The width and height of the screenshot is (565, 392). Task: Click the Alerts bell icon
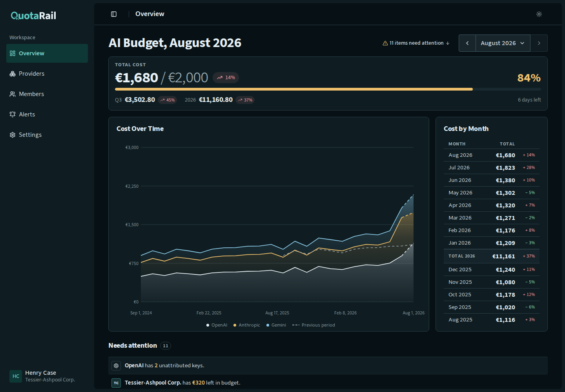[13, 114]
